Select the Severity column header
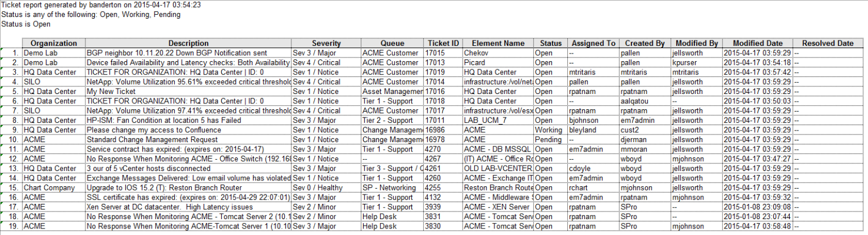The width and height of the screenshot is (868, 235). point(326,43)
